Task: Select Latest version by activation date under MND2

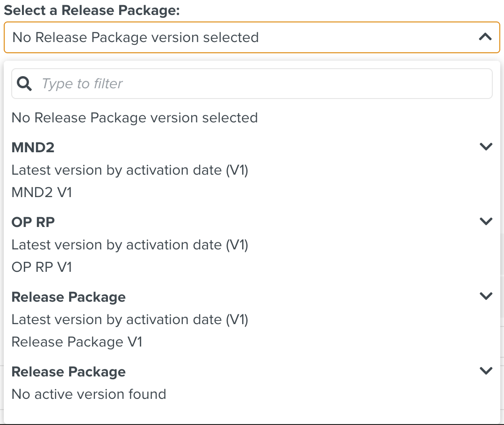Action: point(130,170)
